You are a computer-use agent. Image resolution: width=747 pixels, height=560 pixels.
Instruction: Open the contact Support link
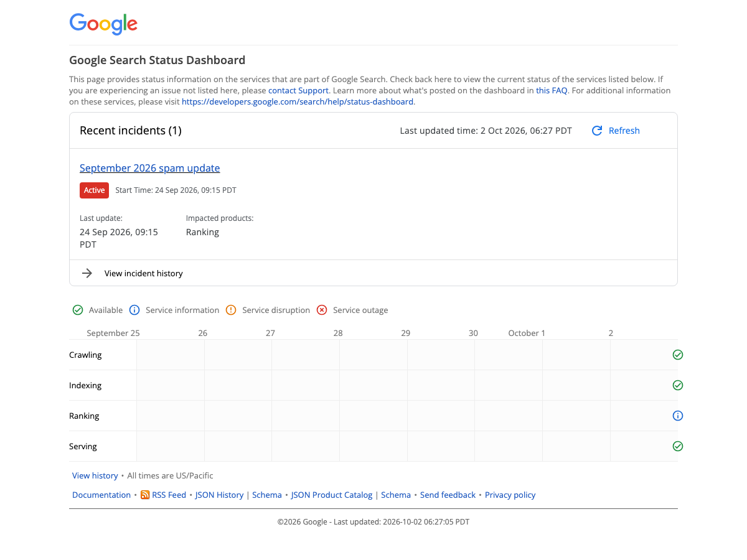298,90
